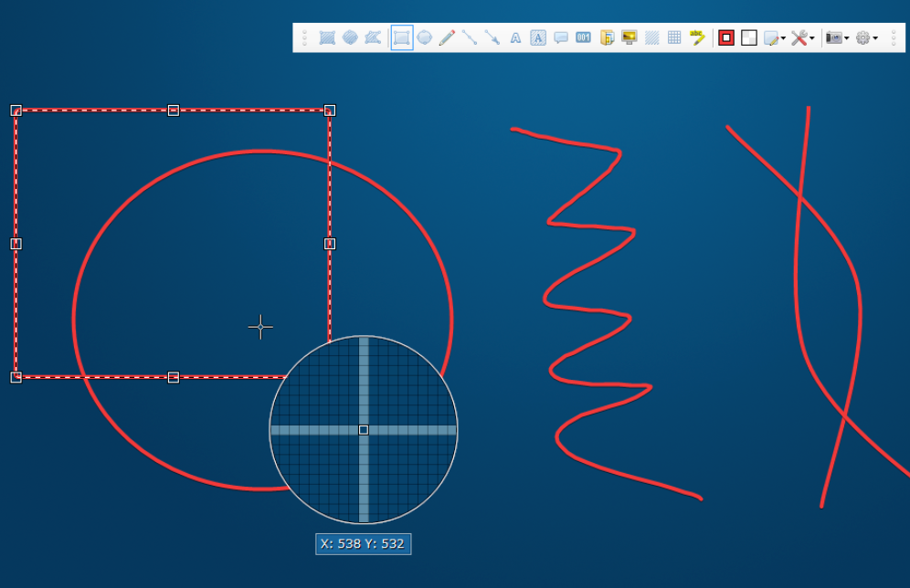Click the camera capture icon
This screenshot has width=910, height=588.
click(834, 38)
